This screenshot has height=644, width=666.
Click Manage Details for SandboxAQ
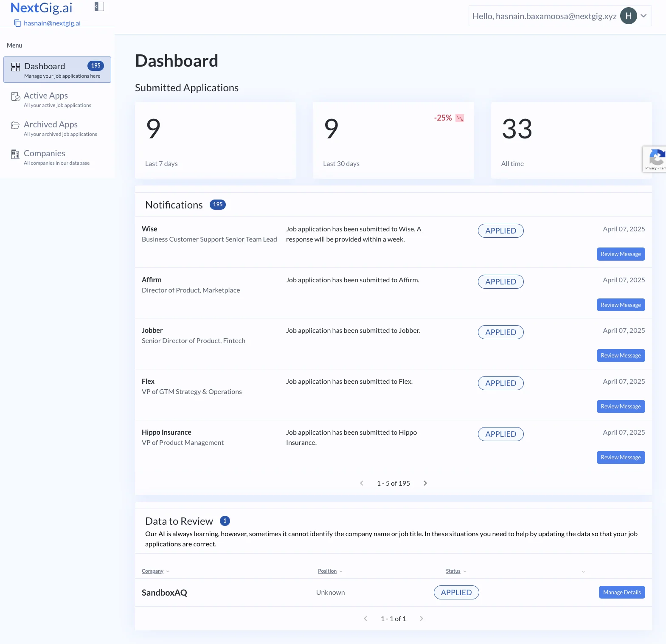[622, 592]
